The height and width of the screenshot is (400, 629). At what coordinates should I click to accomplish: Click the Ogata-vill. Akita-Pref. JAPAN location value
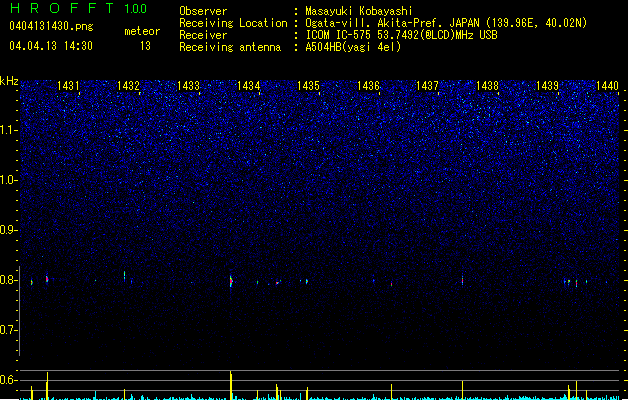tap(446, 23)
